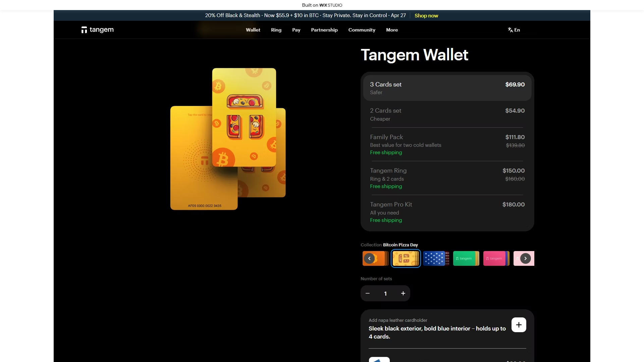Show previous collection designs
644x362 pixels.
click(x=369, y=258)
